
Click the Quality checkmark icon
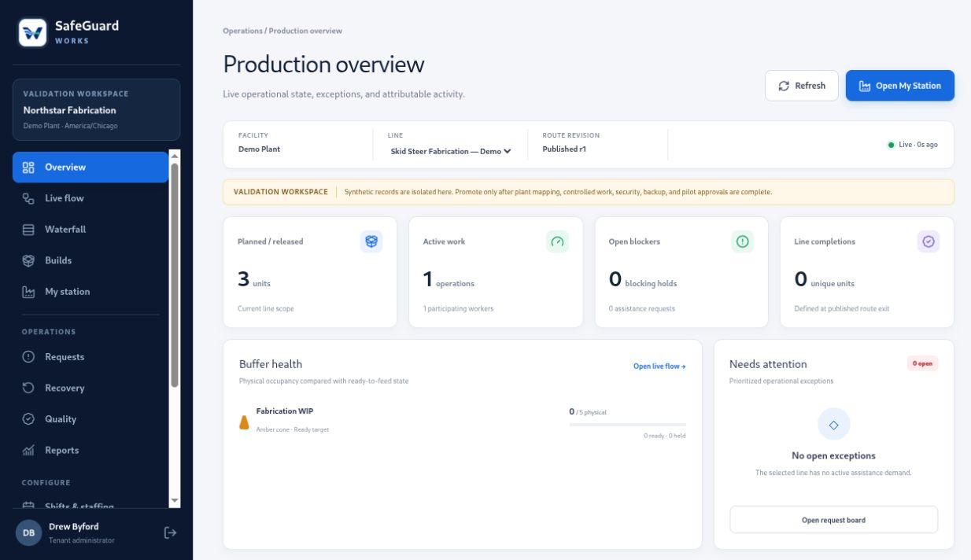click(x=28, y=419)
